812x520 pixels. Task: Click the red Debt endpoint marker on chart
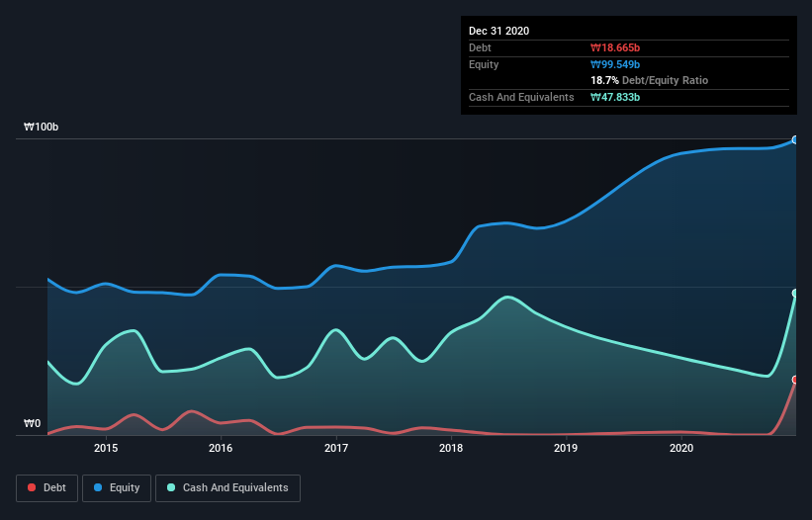coord(795,380)
